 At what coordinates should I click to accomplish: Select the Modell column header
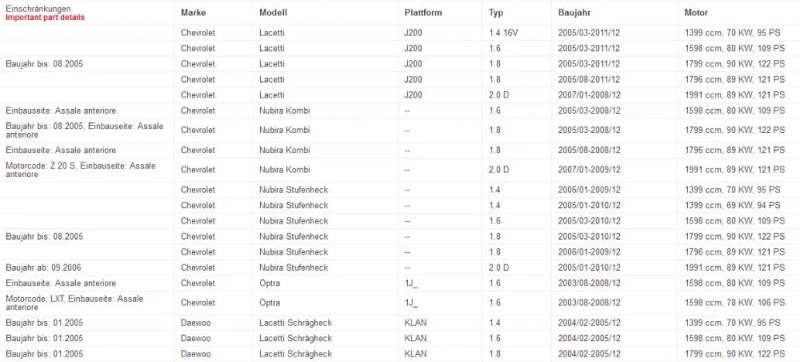[x=273, y=13]
